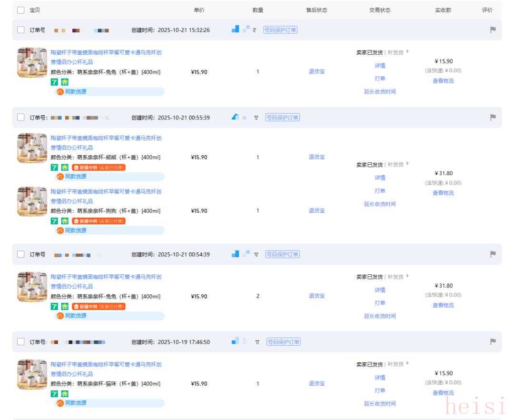Select the checkbox of the 00:54:39 order

click(x=21, y=254)
